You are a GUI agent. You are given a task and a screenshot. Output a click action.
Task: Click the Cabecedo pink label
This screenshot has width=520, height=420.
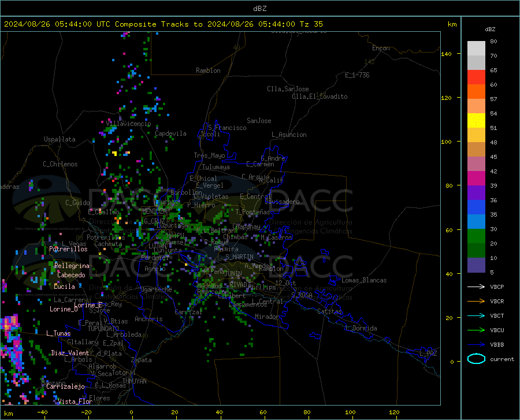point(71,275)
